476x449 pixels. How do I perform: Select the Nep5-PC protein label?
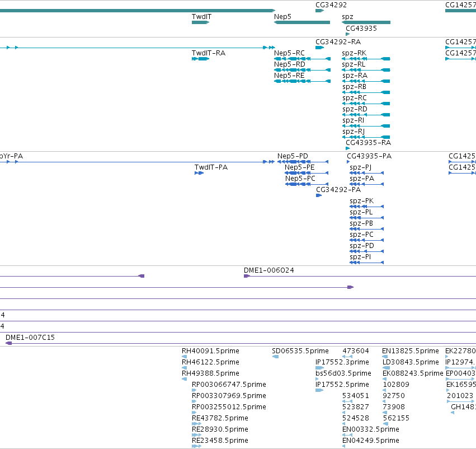[300, 179]
